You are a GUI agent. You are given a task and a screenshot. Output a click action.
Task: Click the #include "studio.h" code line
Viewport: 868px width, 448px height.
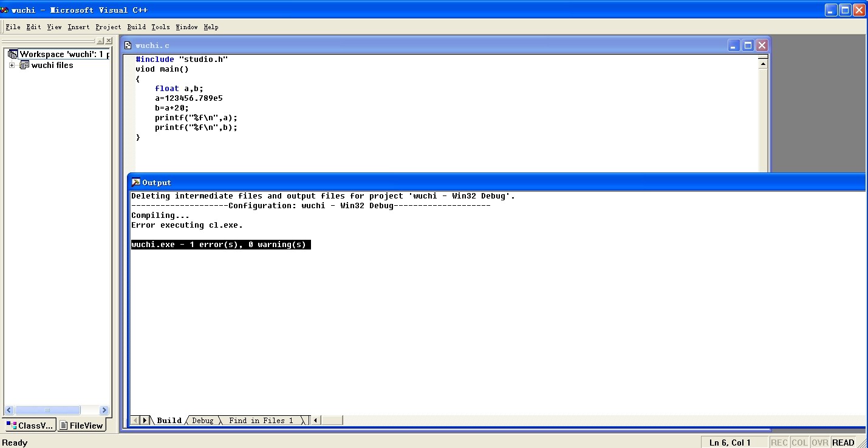pos(182,59)
